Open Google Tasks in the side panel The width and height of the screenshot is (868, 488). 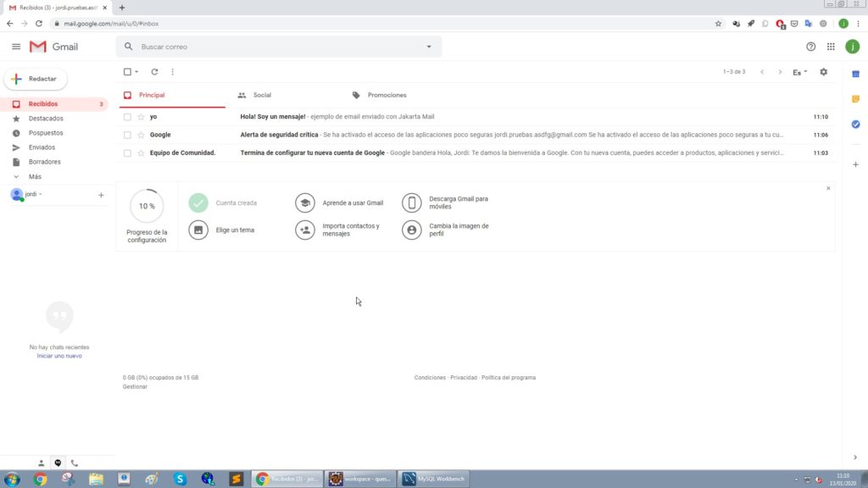click(x=856, y=124)
